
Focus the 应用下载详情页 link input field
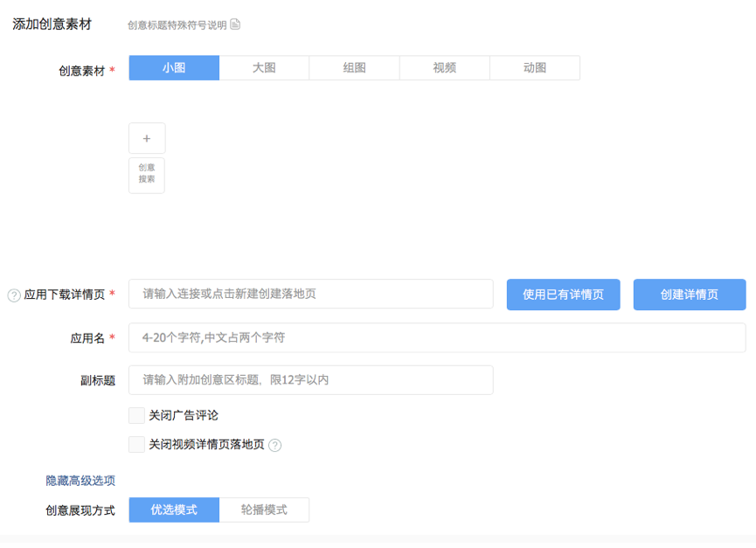(x=310, y=294)
